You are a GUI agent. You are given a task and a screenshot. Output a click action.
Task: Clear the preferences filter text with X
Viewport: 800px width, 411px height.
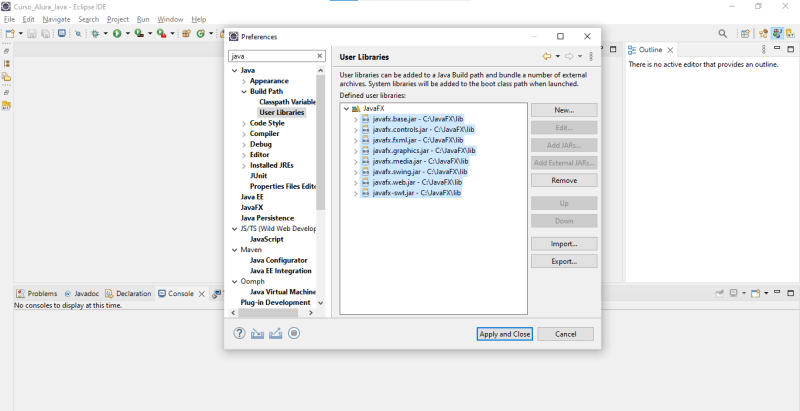(x=320, y=56)
